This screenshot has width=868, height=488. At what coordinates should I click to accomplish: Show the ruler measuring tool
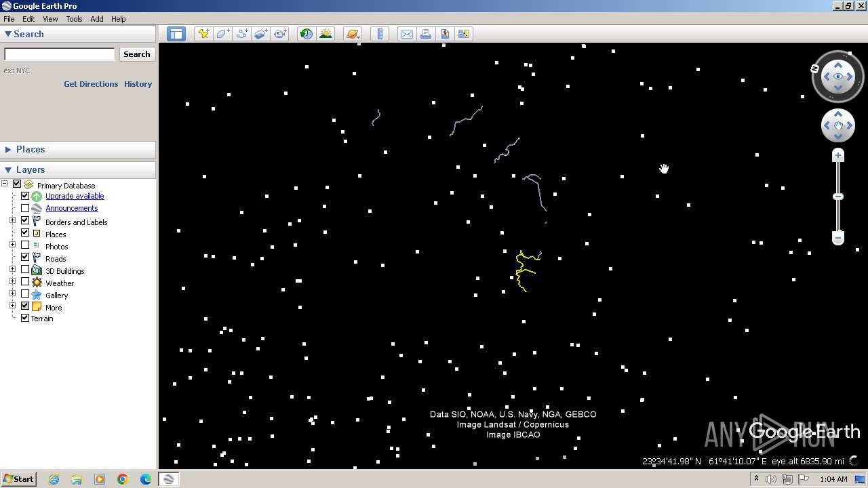point(380,34)
